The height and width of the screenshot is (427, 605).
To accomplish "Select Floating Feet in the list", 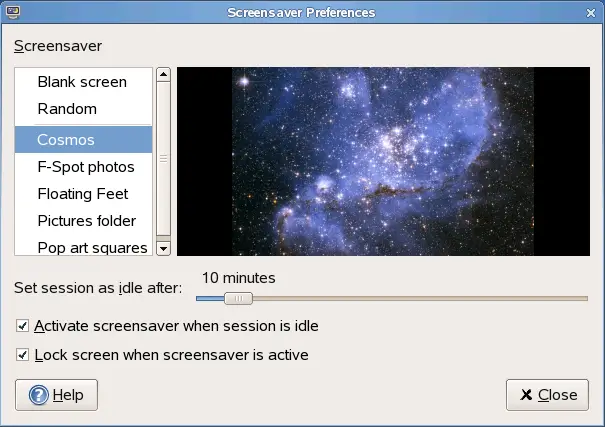I will click(x=83, y=194).
